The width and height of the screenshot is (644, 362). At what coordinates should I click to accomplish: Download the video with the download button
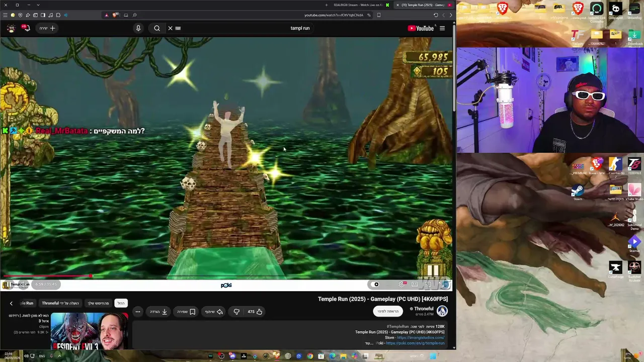[158, 312]
